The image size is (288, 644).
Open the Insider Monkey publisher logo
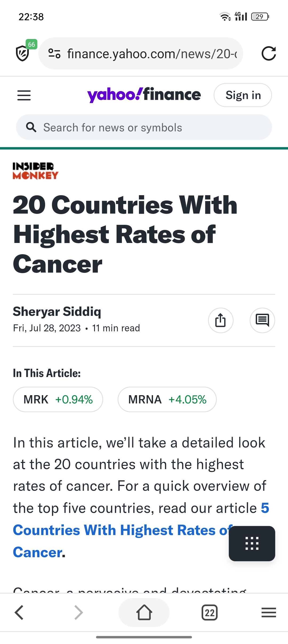coord(35,171)
